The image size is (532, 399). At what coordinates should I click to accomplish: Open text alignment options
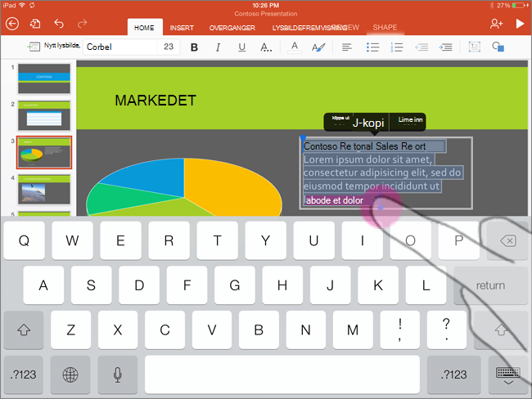(346, 47)
